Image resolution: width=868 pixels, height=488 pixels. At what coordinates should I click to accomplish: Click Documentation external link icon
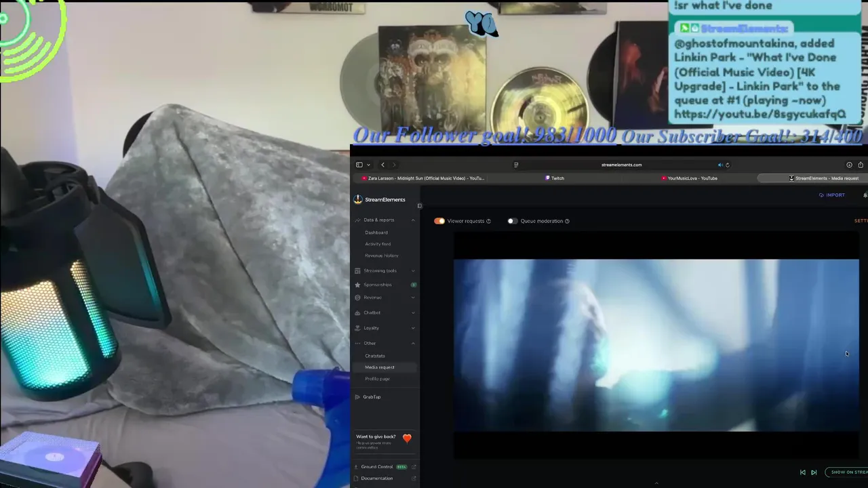tap(414, 479)
